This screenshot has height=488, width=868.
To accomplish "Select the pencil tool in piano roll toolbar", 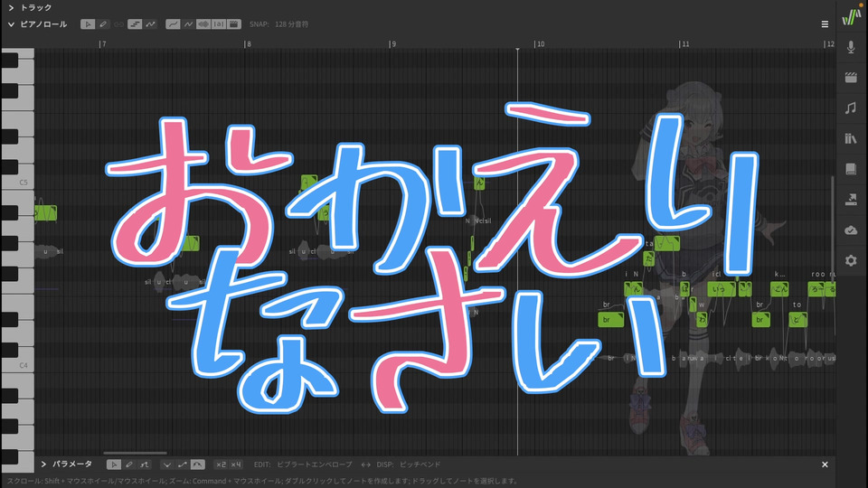I will (103, 24).
